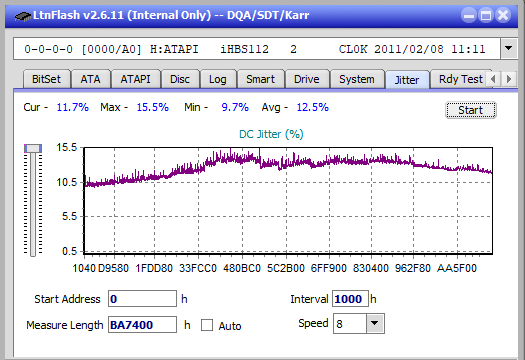Click the x-axis label AA5F00
Screen dimensions: 525x360
[x=457, y=268]
